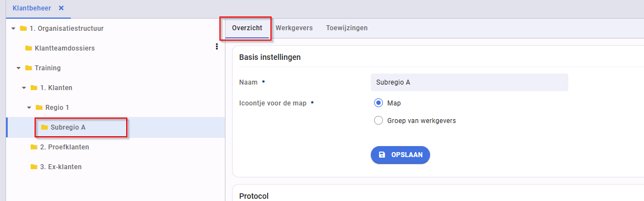This screenshot has height=201, width=644.
Task: Click the folder icon of 3. Ex-klanten
Action: click(x=34, y=167)
